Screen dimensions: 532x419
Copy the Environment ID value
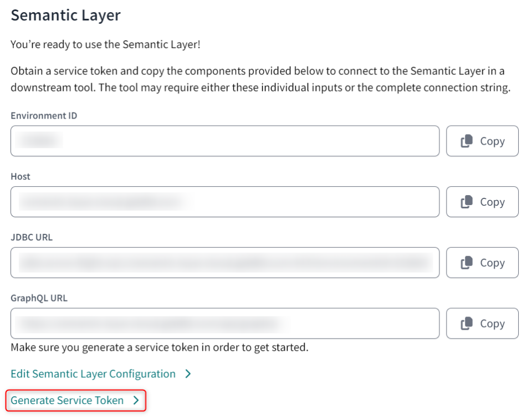point(482,141)
